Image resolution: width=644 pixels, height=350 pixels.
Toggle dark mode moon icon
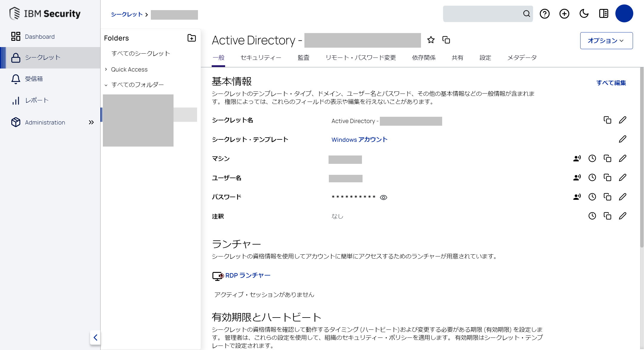tap(584, 14)
